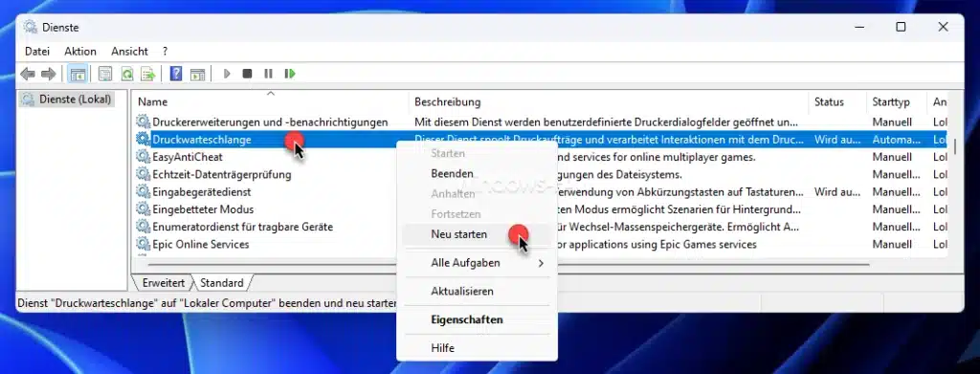Choose Beenden in the context menu
The image size is (980, 374).
pyautogui.click(x=477, y=173)
